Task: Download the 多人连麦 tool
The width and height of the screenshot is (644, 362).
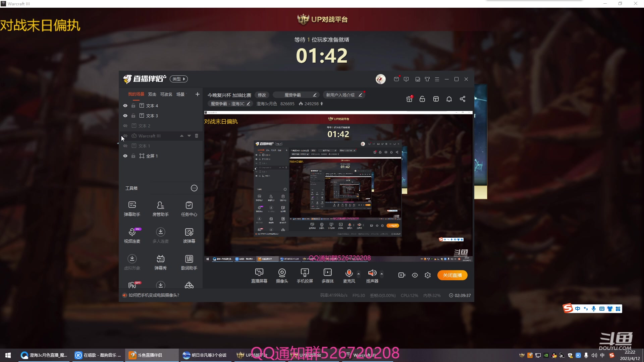Action: (x=160, y=235)
